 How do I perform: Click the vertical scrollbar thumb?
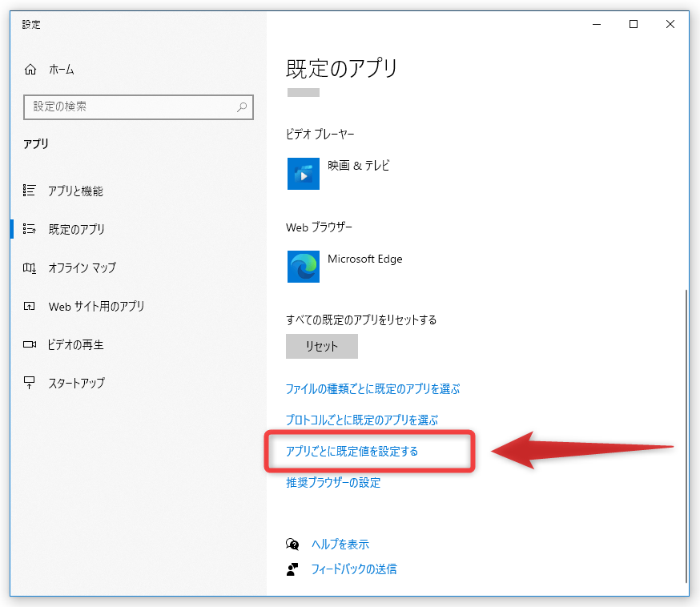click(686, 436)
